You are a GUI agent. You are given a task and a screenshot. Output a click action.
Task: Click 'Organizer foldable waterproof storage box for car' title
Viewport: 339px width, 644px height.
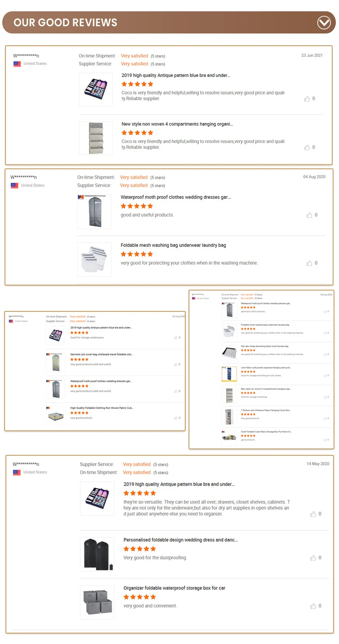tap(174, 588)
